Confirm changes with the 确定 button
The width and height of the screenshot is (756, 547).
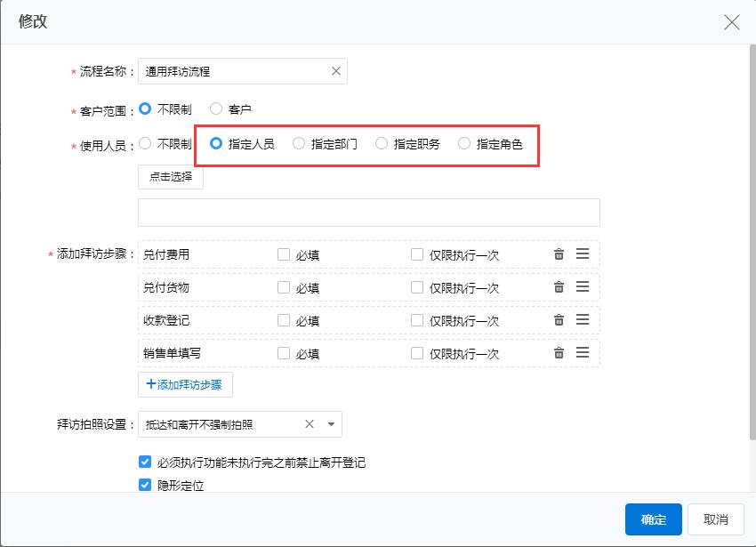pos(653,519)
